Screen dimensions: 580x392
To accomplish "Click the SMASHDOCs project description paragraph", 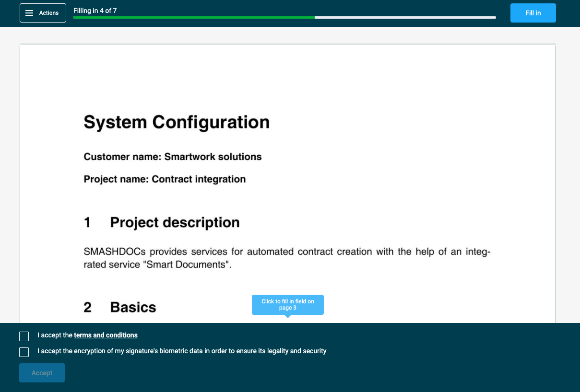I will pos(287,258).
